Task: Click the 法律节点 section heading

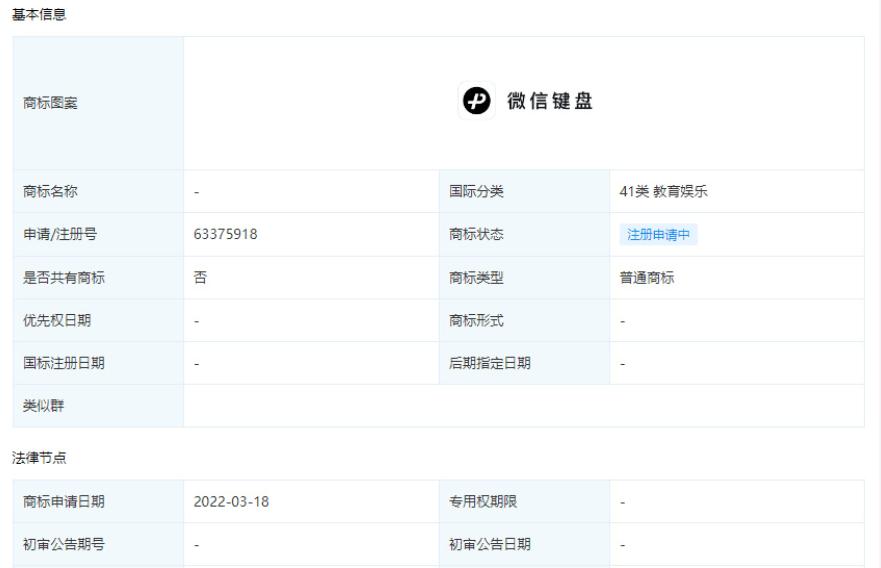Action: click(x=39, y=458)
